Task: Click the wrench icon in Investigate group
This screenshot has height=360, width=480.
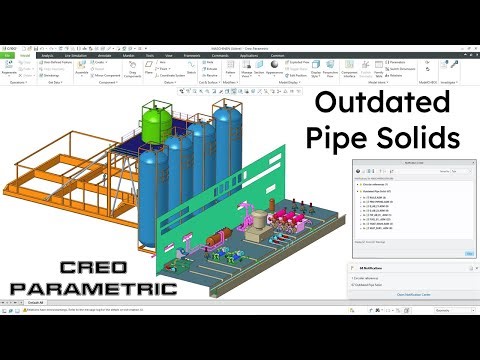Action: 454,64
